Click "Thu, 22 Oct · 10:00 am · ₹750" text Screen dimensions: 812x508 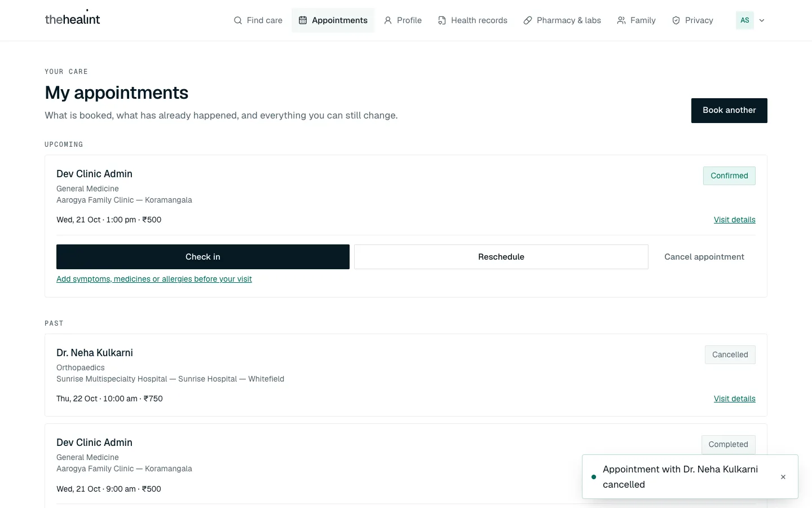point(109,398)
